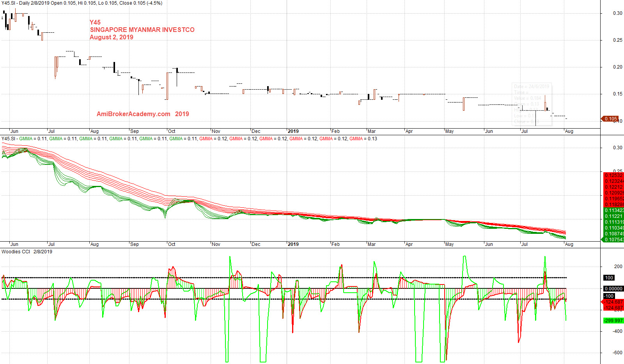Click the green 0.11221 GMMA value label
This screenshot has width=624, height=364.
pos(613,216)
